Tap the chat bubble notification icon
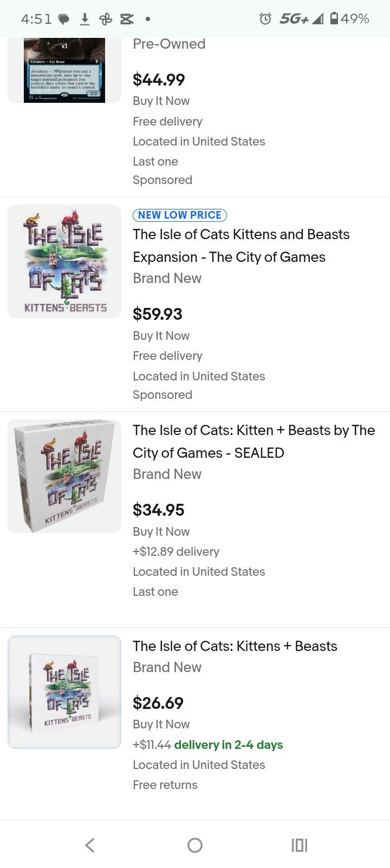Image resolution: width=390 pixels, height=868 pixels. point(64,19)
